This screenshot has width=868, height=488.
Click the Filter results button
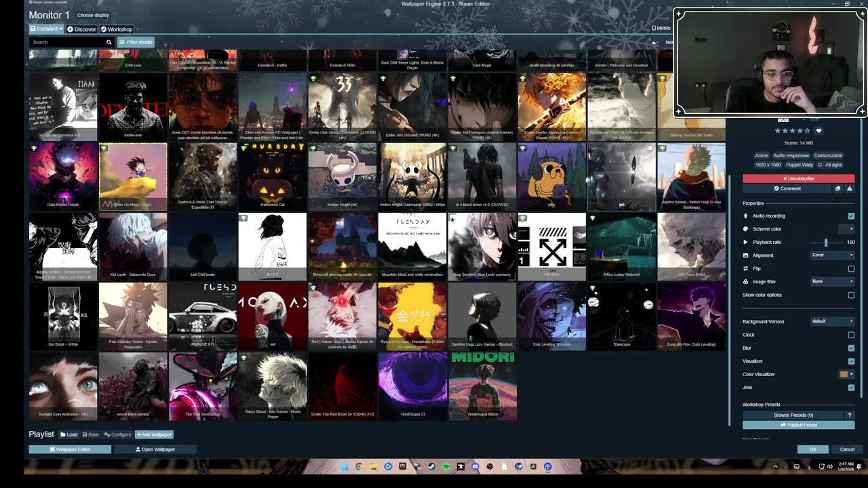click(x=136, y=42)
